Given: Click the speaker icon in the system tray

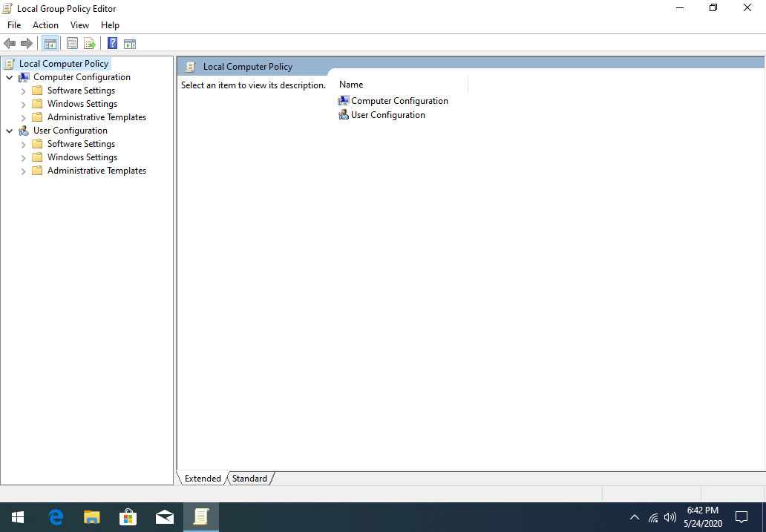Looking at the screenshot, I should pyautogui.click(x=670, y=517).
